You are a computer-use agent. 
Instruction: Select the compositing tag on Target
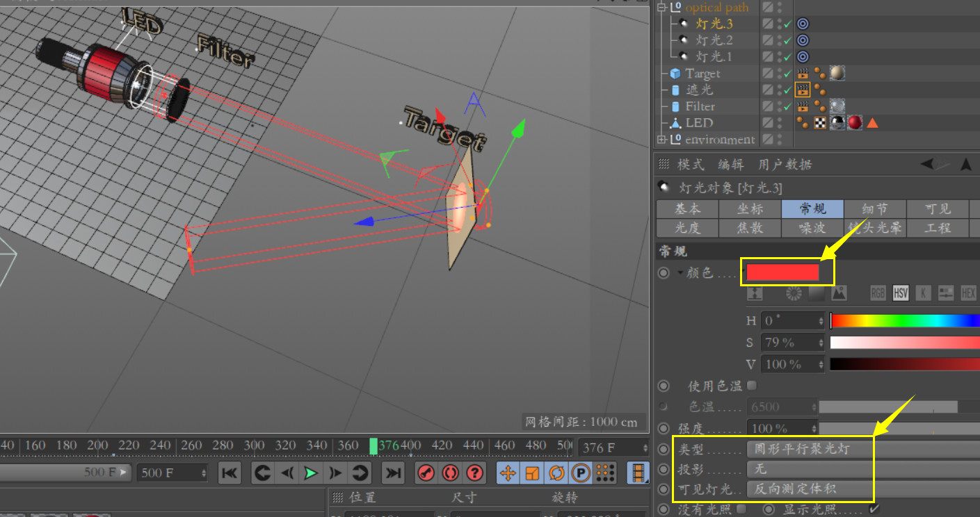(803, 73)
